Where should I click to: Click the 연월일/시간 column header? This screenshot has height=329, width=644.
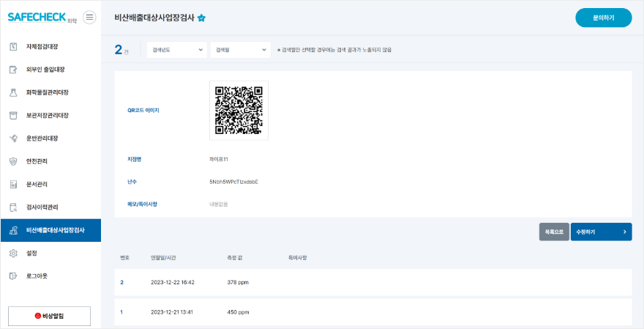coord(163,258)
